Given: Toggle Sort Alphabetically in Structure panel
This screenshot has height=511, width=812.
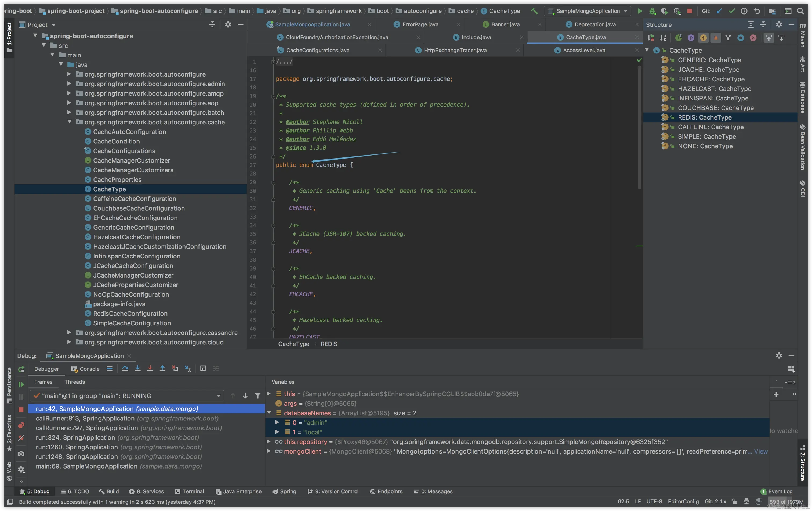Looking at the screenshot, I should [663, 38].
